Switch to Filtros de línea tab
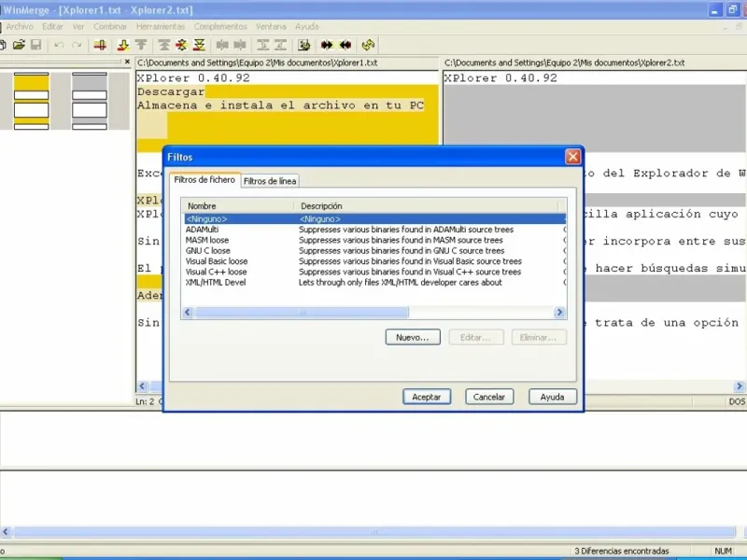 tap(270, 181)
